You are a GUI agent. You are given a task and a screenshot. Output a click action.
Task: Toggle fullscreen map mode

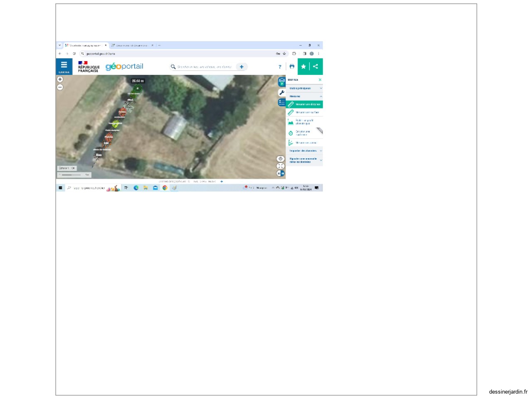(281, 166)
